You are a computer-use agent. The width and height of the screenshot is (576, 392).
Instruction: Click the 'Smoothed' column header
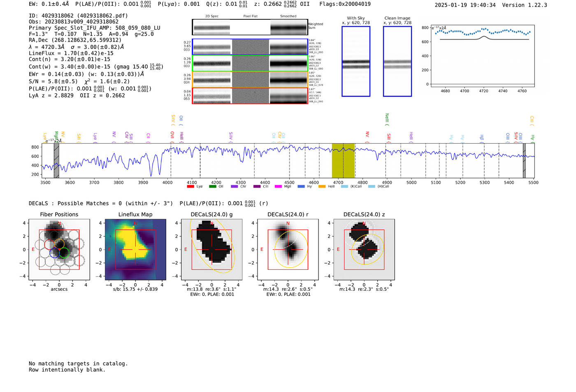[288, 16]
